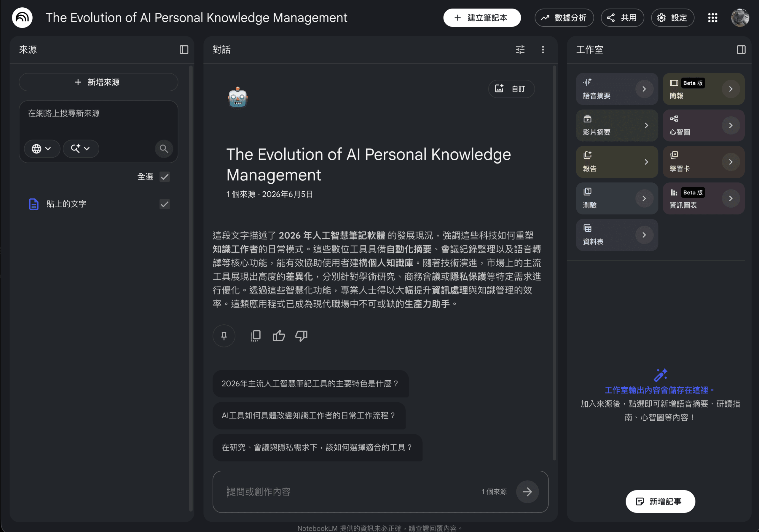Uncheck the 貼上的文字 source checkbox

click(x=165, y=204)
